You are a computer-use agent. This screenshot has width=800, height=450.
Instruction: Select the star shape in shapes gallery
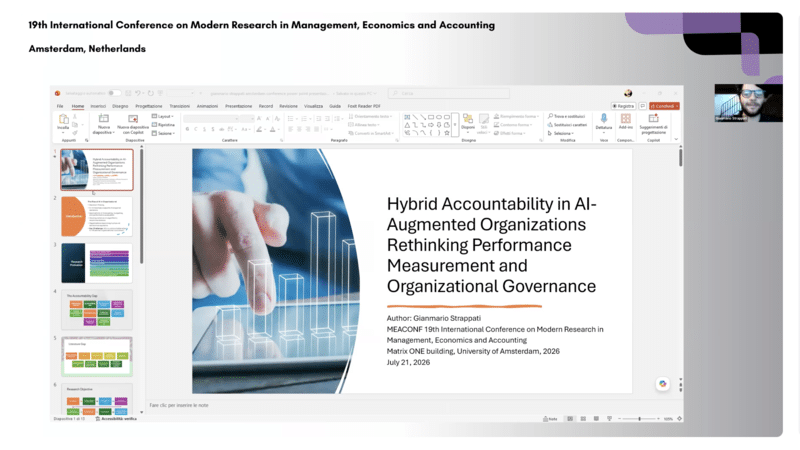click(447, 133)
